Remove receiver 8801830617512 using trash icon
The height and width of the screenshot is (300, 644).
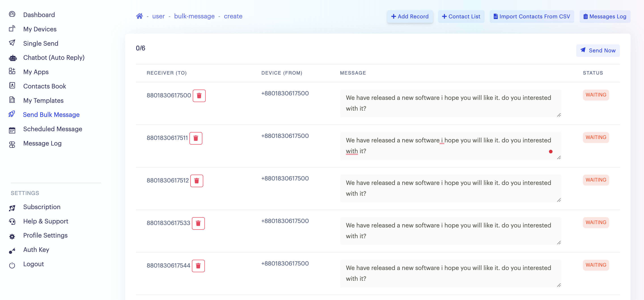click(x=197, y=181)
